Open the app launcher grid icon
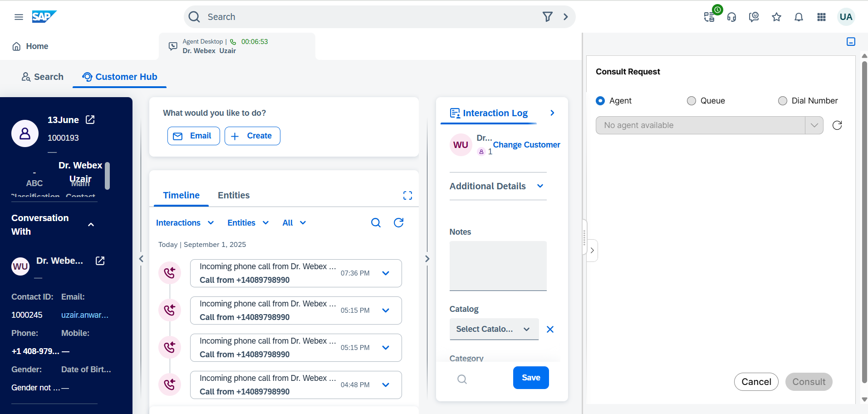 tap(821, 17)
